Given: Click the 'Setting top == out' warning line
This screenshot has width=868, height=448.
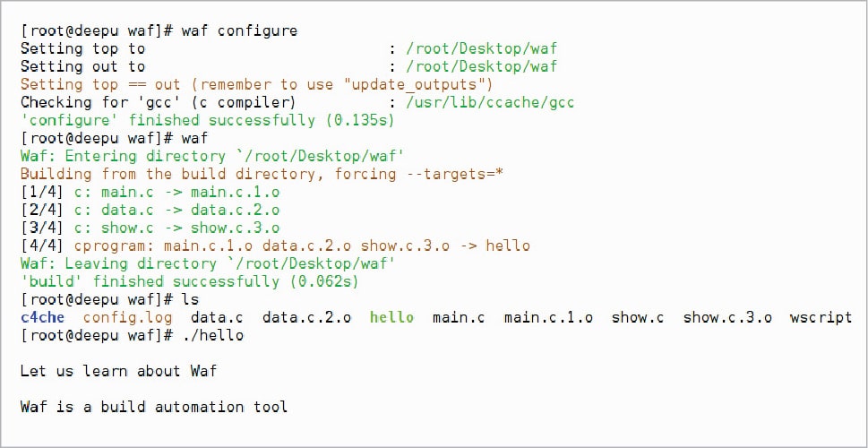Looking at the screenshot, I should pyautogui.click(x=257, y=84).
